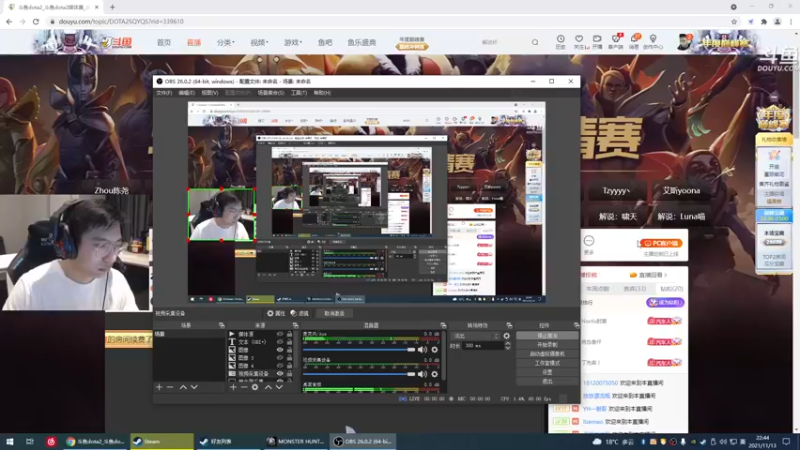
Task: Open OBS View menu
Action: [210, 93]
